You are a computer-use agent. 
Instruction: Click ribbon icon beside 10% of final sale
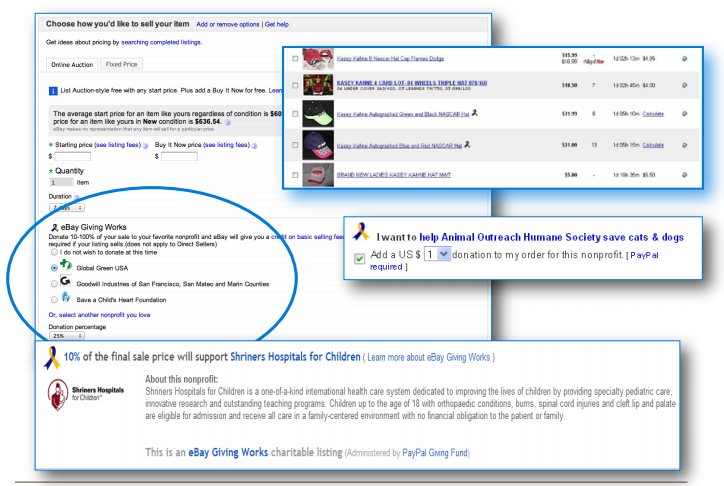tap(52, 358)
